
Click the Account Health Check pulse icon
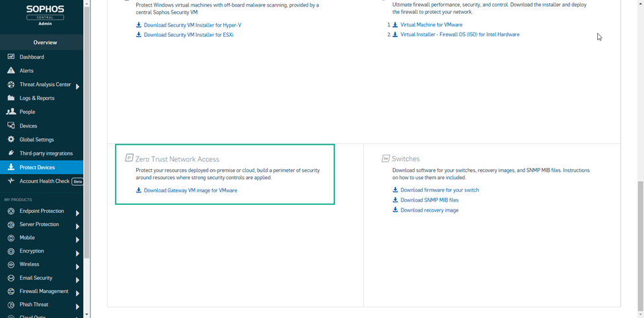(x=11, y=180)
